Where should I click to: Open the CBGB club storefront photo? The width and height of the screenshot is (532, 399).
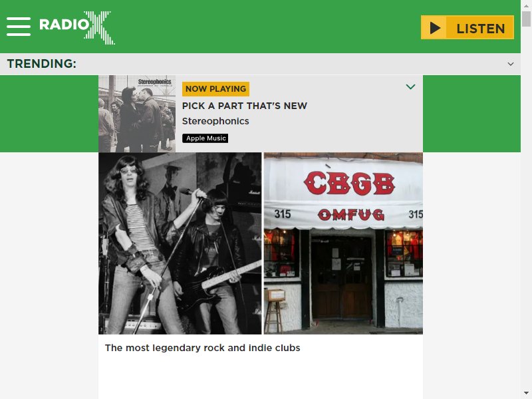(x=343, y=243)
